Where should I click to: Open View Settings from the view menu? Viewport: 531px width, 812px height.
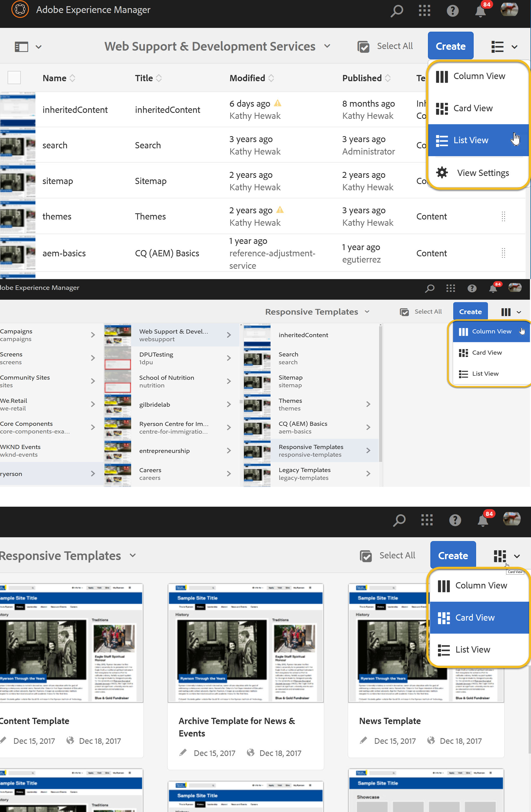(478, 173)
